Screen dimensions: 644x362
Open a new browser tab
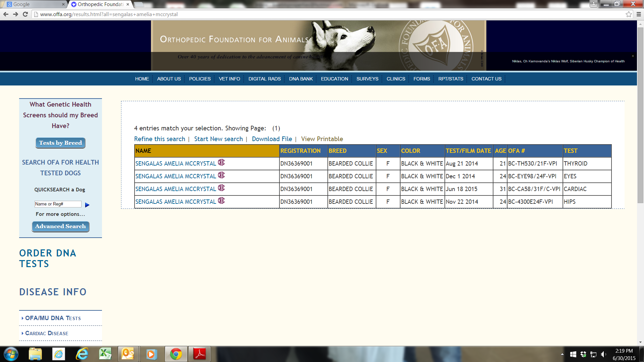coord(139,4)
